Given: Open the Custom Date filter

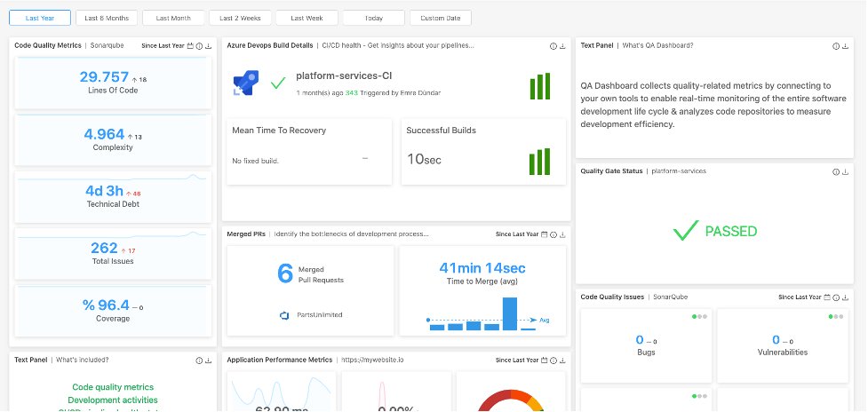Looking at the screenshot, I should tap(441, 18).
